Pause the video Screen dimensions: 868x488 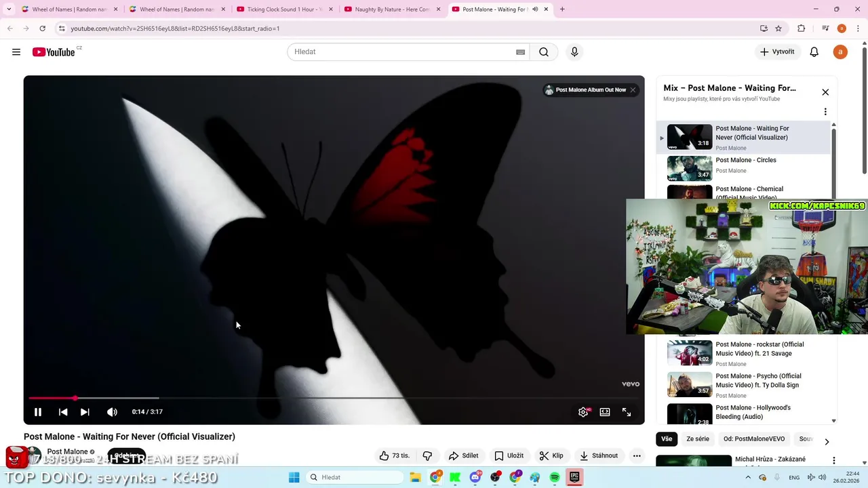click(38, 411)
